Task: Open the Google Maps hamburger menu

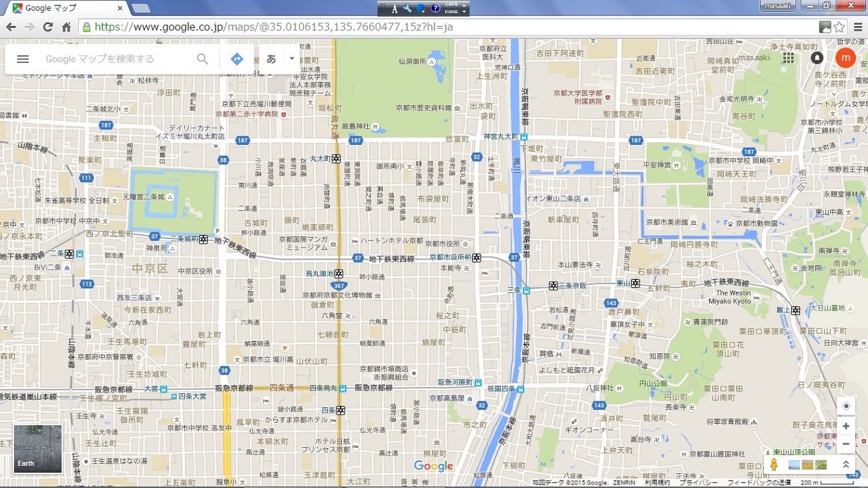Action: point(23,59)
